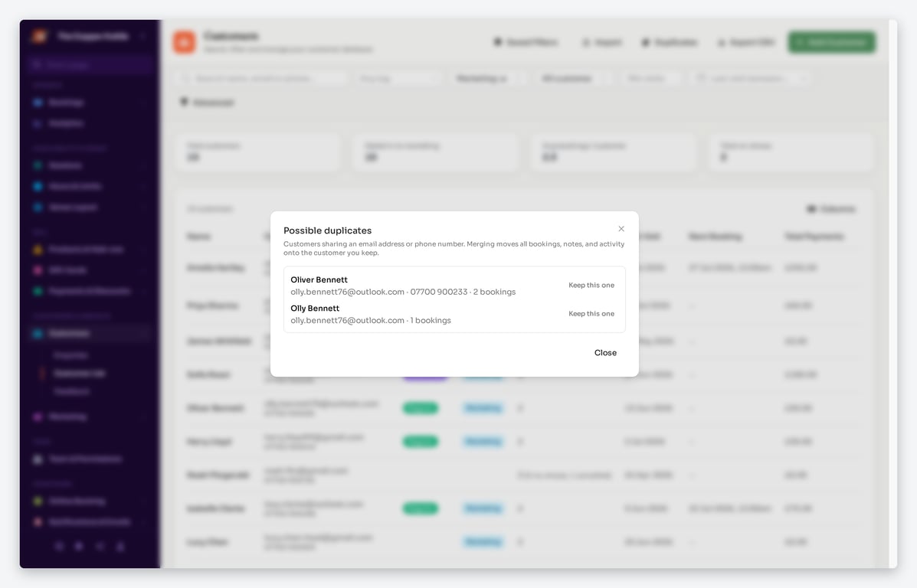This screenshot has width=917, height=588.
Task: Click the details line containing 07700 900233
Action: [403, 292]
